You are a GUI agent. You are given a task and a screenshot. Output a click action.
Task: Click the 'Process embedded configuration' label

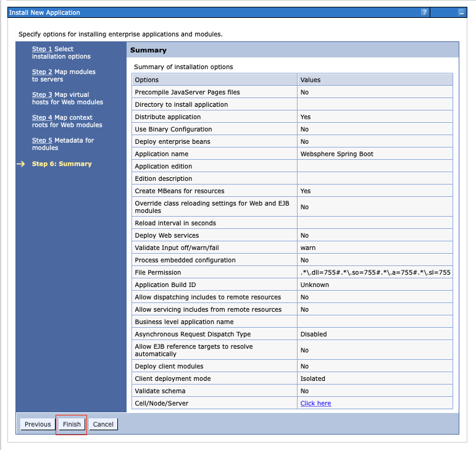pyautogui.click(x=185, y=260)
